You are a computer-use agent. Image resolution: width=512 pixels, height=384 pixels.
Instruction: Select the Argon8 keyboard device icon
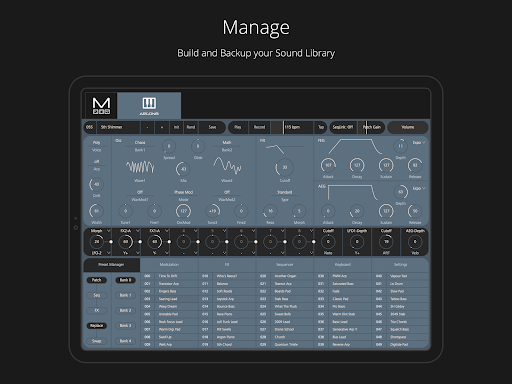pos(149,106)
